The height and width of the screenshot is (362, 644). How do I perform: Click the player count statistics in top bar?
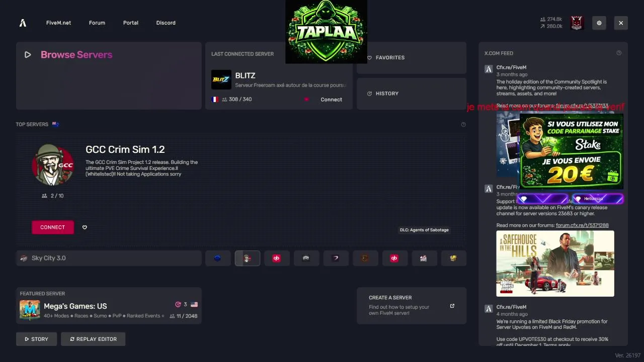[x=551, y=23]
